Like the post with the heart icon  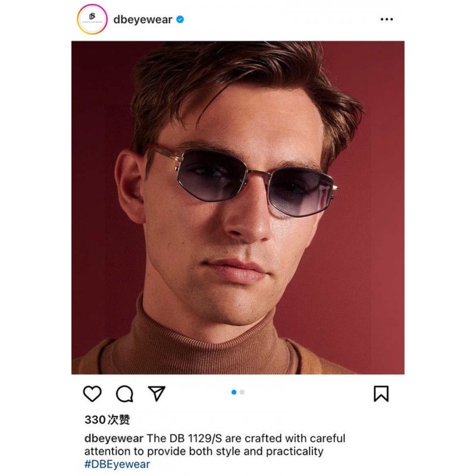(92, 394)
